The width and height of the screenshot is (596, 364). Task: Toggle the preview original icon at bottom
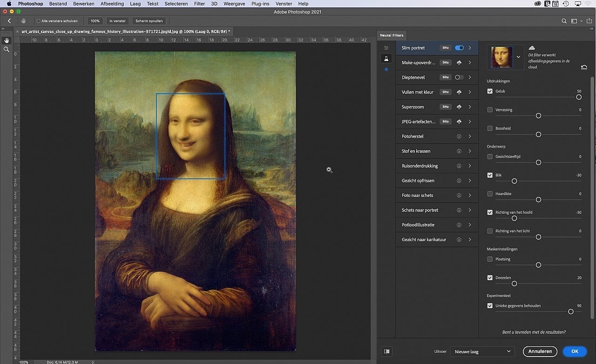pyautogui.click(x=386, y=351)
